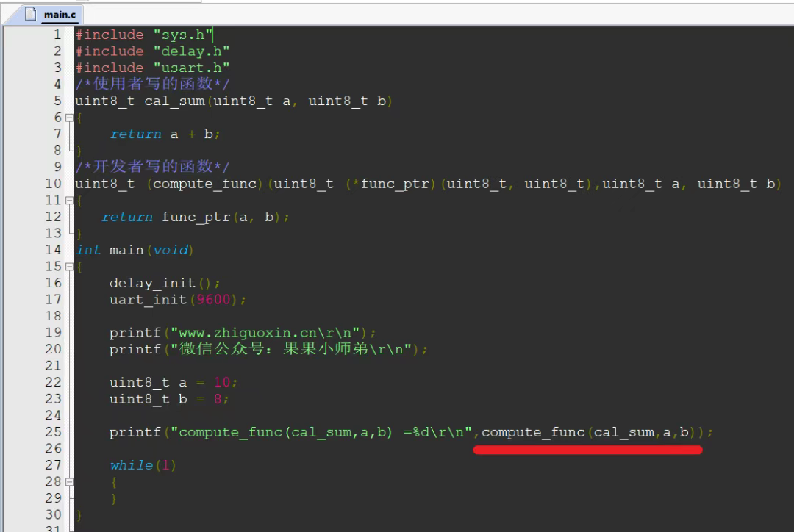Screen dimensions: 794x532
Task: Collapse the cal_sum function body at line 6
Action: coord(70,118)
